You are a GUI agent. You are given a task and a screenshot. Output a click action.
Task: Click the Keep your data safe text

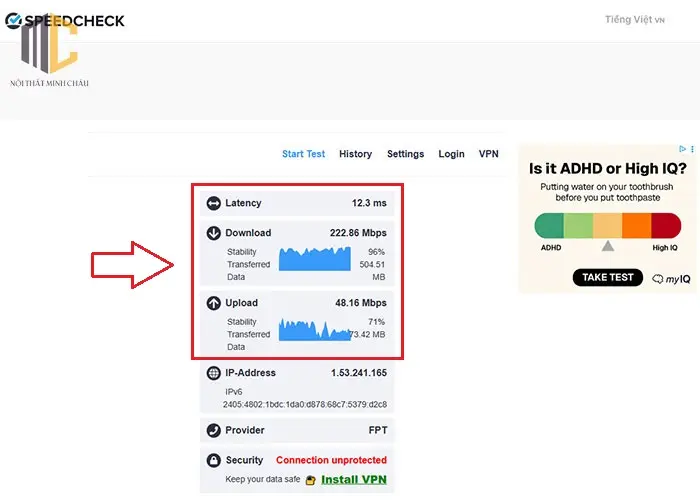262,479
